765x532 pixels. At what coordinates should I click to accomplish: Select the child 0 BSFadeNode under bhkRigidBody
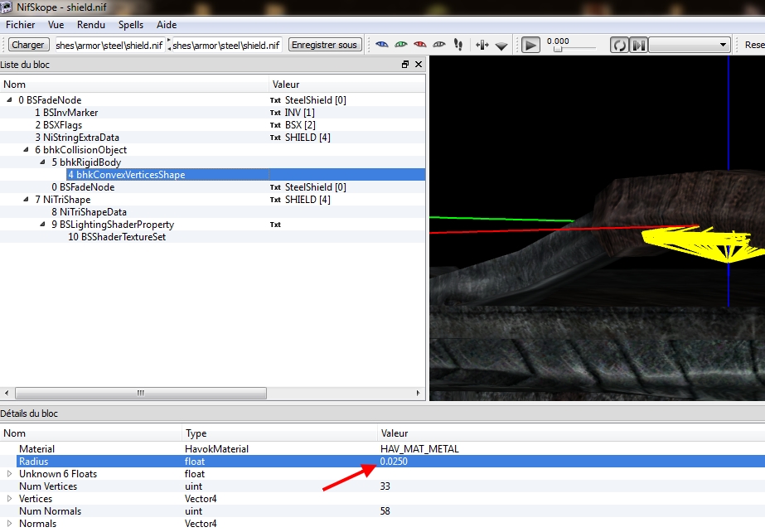pyautogui.click(x=84, y=187)
